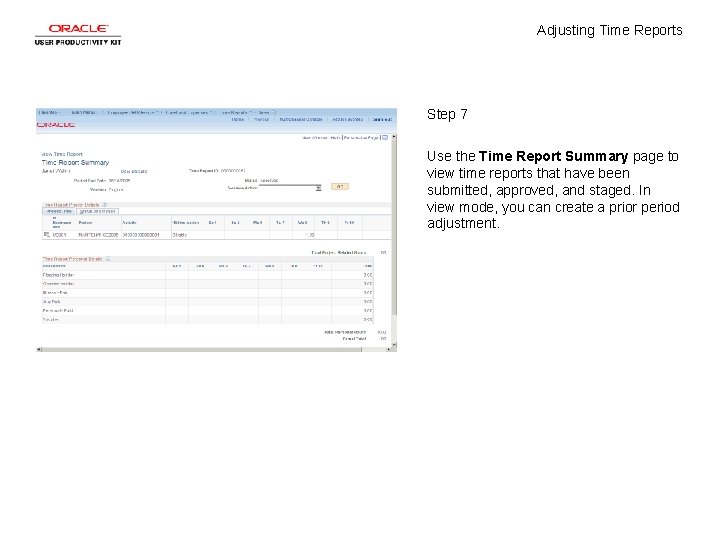Click the Sign out link
This screenshot has width=720, height=540.
(x=382, y=119)
